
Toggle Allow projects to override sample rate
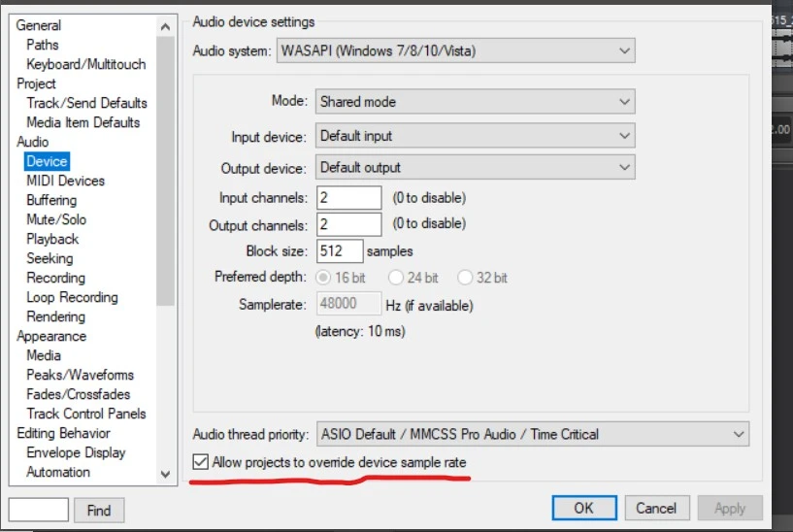coord(330,462)
